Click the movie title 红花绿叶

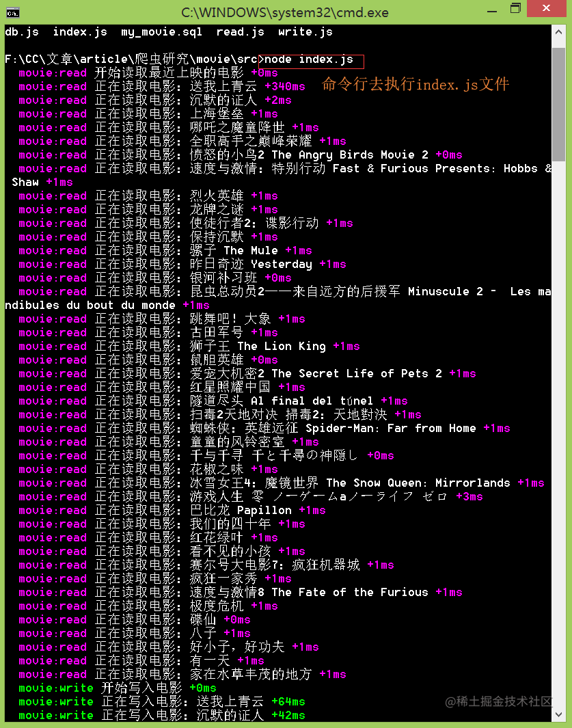(x=217, y=538)
